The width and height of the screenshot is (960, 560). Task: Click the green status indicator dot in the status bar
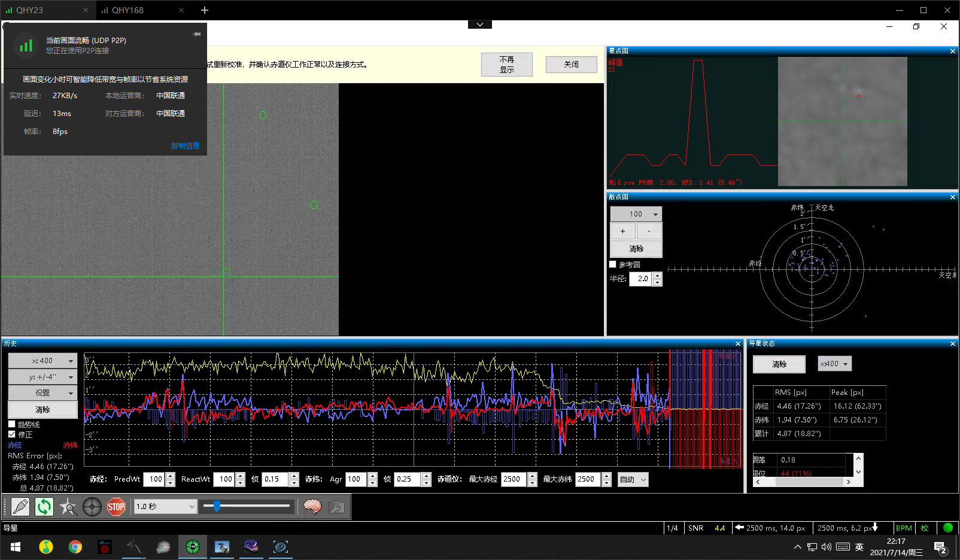[x=948, y=528]
